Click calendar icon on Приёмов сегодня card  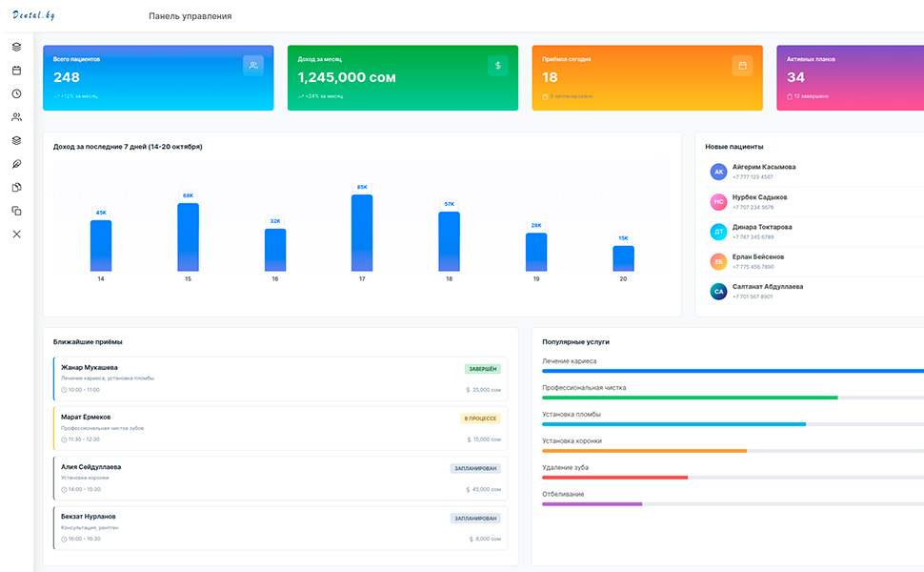[x=742, y=66]
